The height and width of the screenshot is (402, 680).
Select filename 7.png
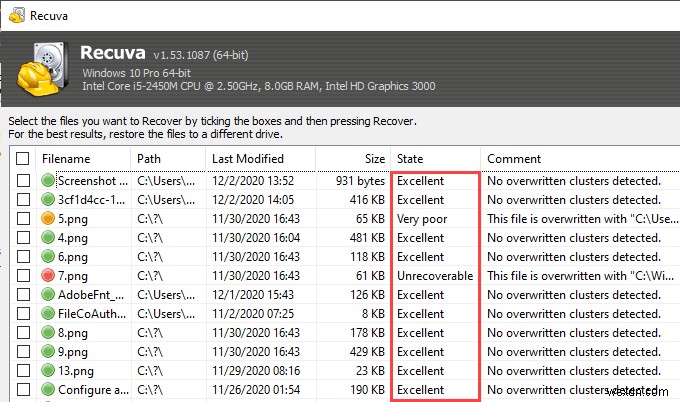click(x=73, y=276)
